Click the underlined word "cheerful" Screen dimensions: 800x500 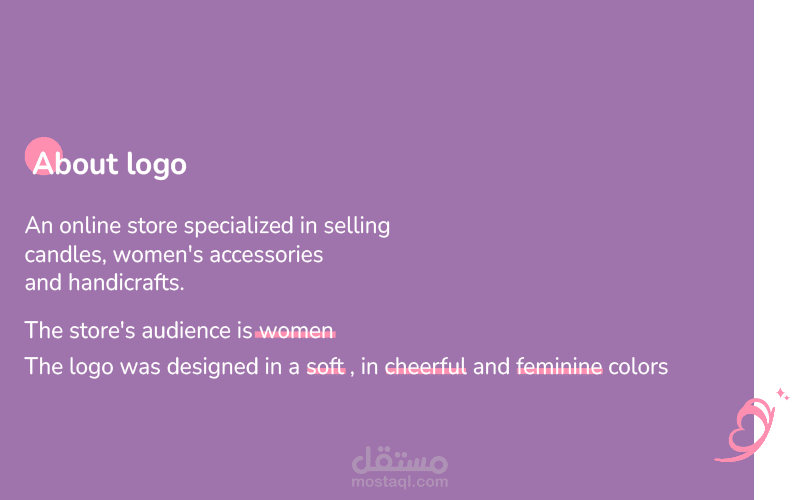pos(426,367)
